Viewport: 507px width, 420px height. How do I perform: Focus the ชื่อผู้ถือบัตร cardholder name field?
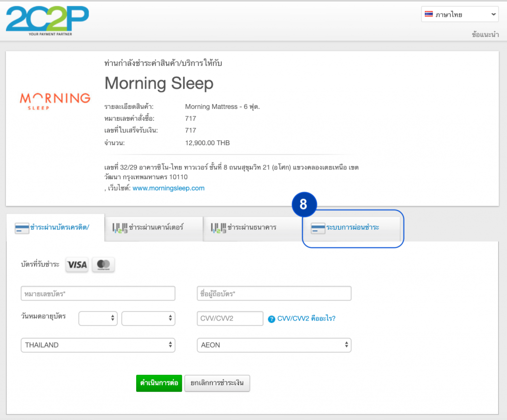click(274, 294)
